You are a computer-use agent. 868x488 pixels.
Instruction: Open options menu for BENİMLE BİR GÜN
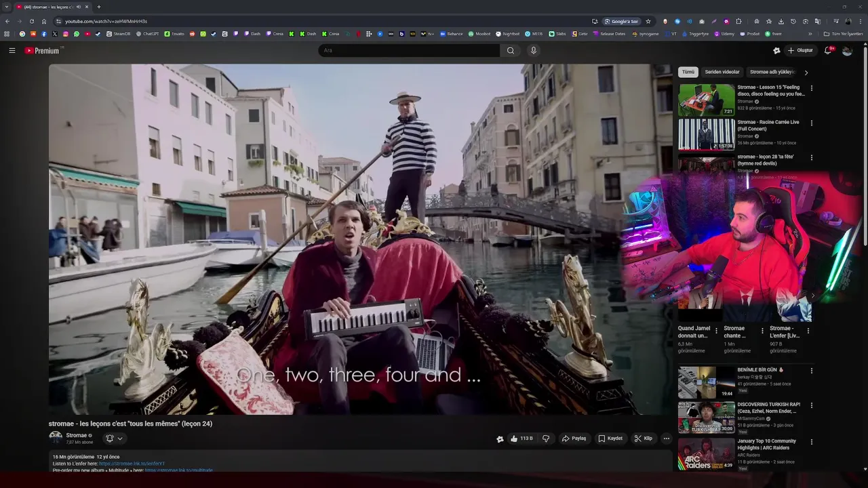[811, 371]
